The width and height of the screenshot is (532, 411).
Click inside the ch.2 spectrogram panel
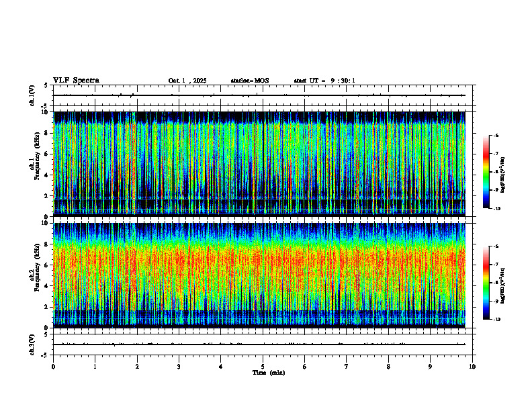pyautogui.click(x=259, y=275)
